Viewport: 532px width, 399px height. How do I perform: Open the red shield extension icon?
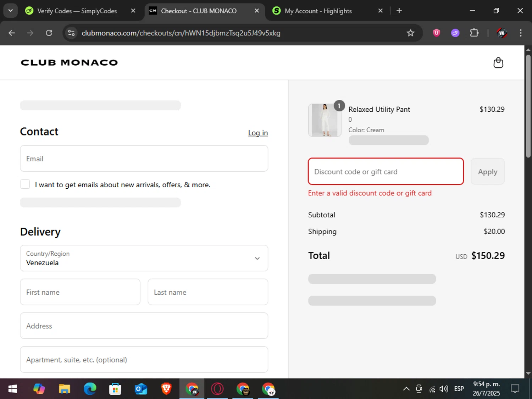tap(437, 33)
